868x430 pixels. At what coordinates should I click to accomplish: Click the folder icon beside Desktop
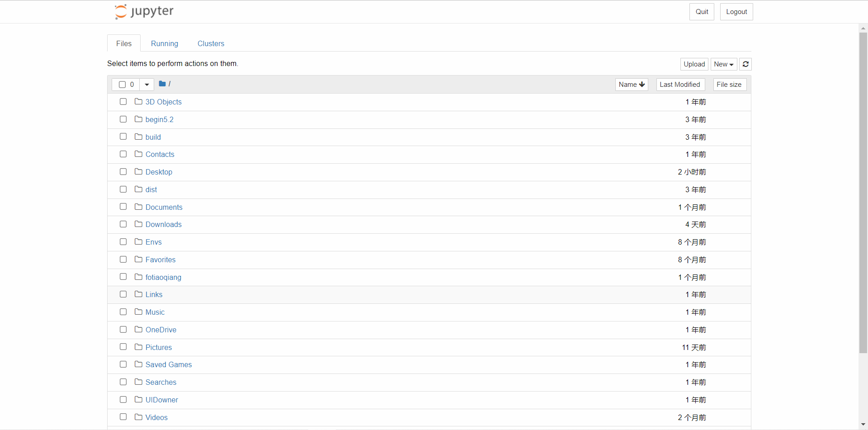[x=138, y=172]
